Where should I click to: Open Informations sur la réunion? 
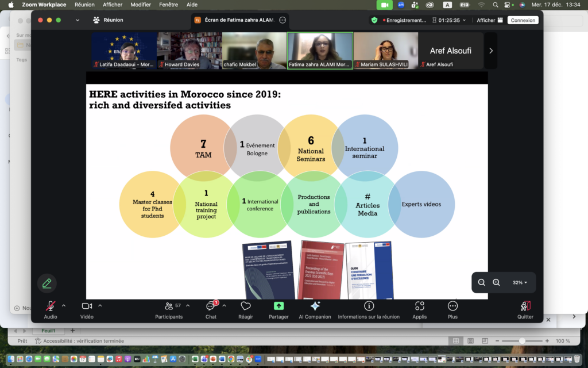(x=369, y=306)
